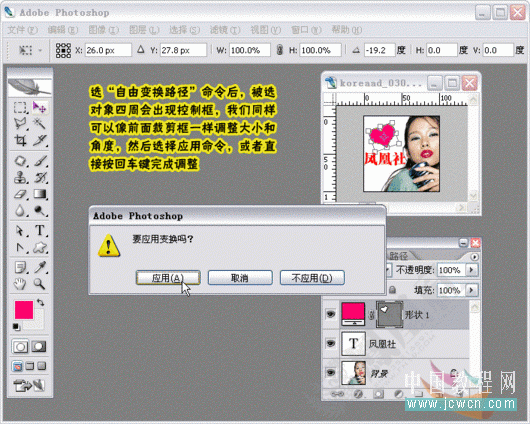The image size is (530, 424).
Task: Click the foreground pink color swatch
Action: (x=24, y=309)
